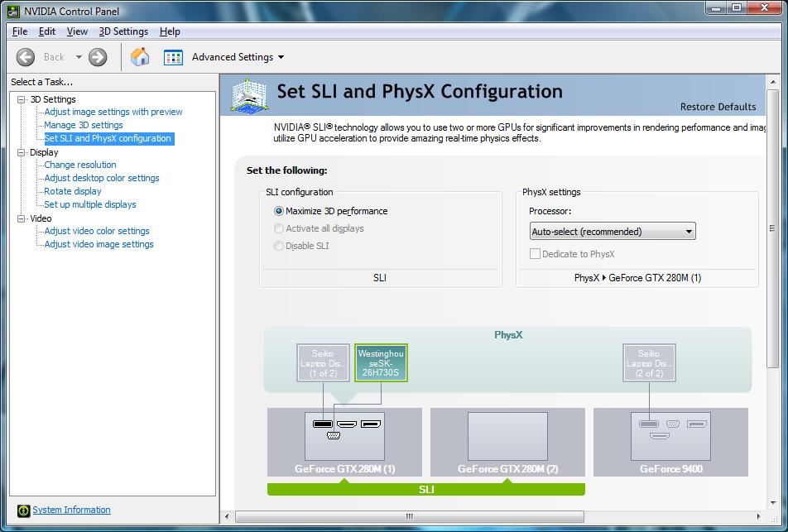
Task: Open Advanced Settings view dropdown
Action: click(x=281, y=57)
